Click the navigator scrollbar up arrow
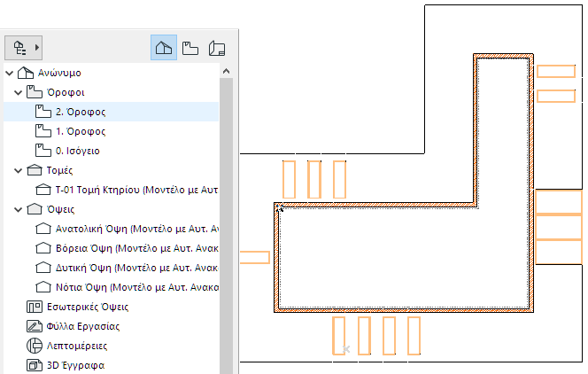Image resolution: width=588 pixels, height=374 pixels. pyautogui.click(x=226, y=71)
